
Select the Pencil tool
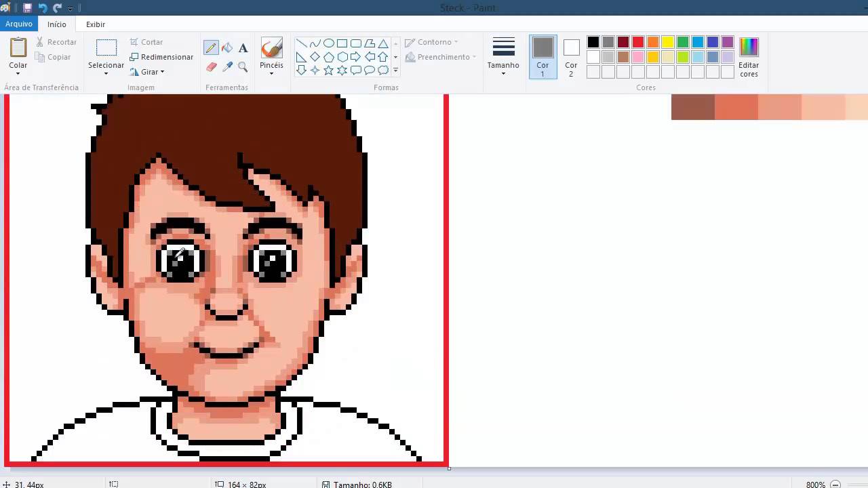point(211,48)
